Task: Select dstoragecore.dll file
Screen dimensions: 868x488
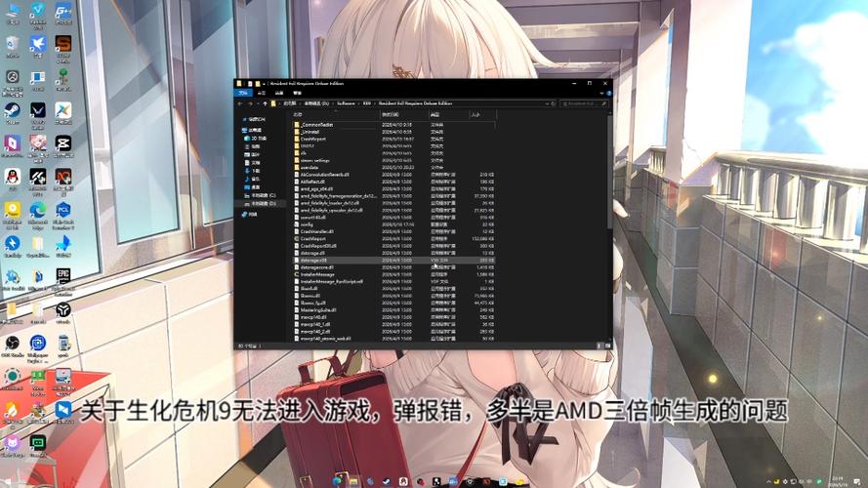Action: click(394, 267)
